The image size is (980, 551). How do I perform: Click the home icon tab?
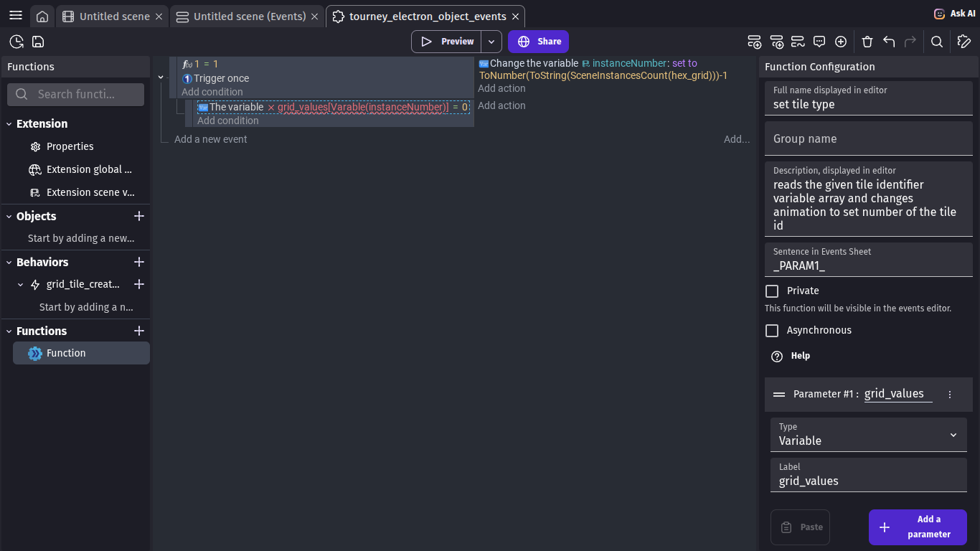42,17
